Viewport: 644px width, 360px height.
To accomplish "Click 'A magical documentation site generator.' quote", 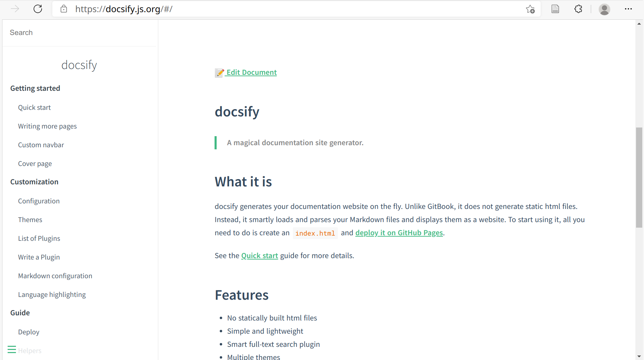I will (295, 143).
